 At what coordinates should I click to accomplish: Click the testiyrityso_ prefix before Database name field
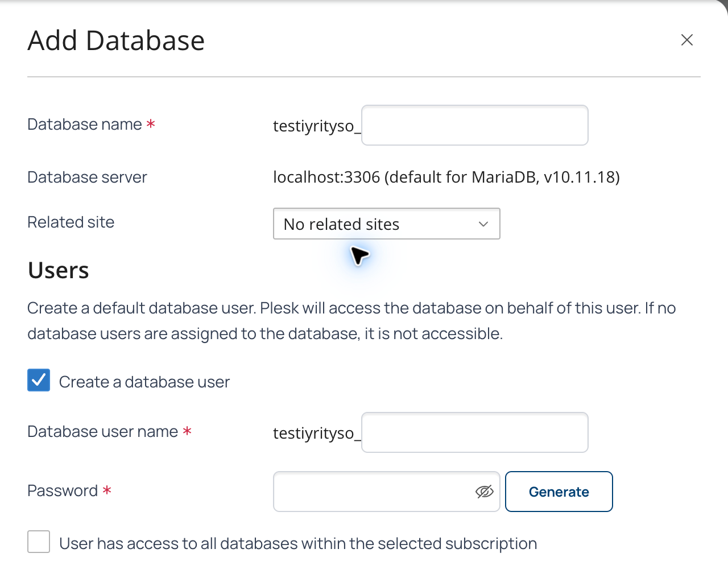[317, 126]
